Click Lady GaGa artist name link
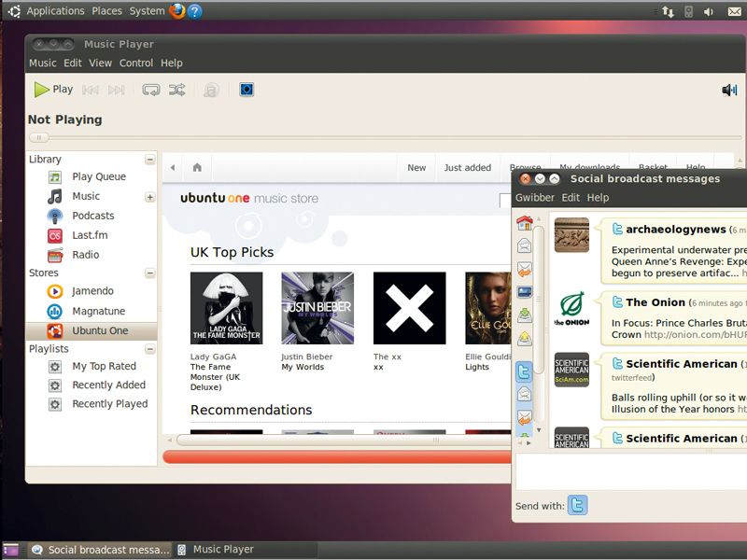 (x=213, y=357)
